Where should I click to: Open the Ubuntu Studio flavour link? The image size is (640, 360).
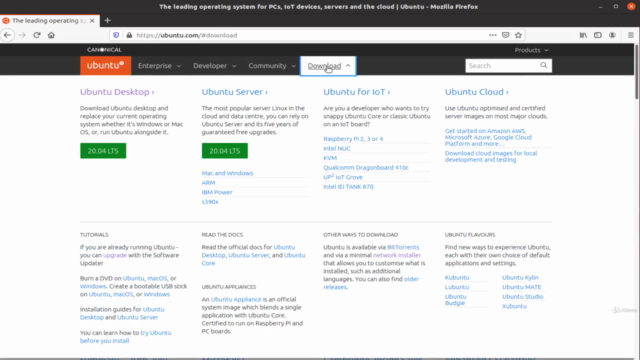point(522,297)
